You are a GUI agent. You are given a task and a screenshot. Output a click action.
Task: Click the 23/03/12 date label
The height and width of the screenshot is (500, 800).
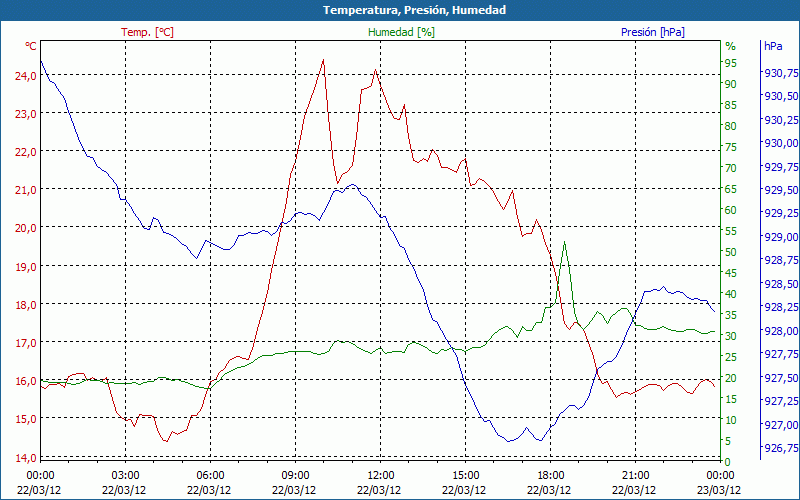(719, 490)
